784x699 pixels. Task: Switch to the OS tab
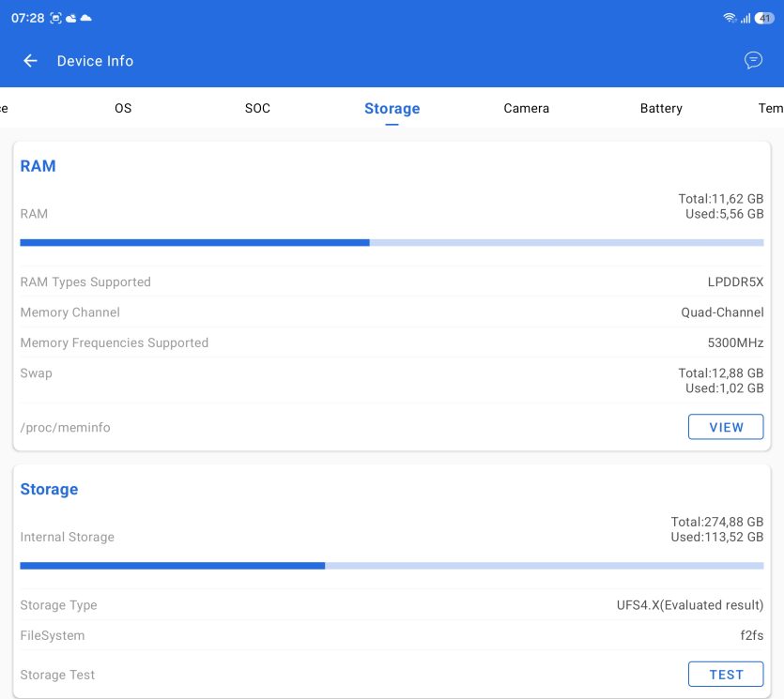(123, 108)
